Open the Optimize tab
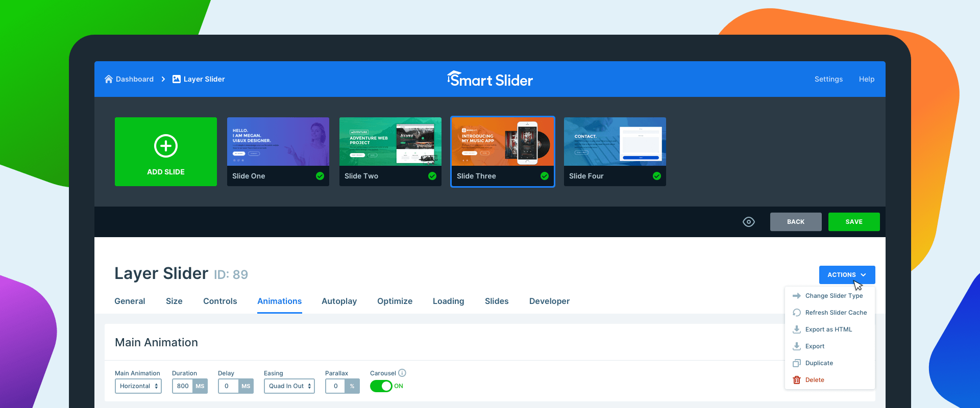Image resolution: width=980 pixels, height=408 pixels. pos(395,301)
